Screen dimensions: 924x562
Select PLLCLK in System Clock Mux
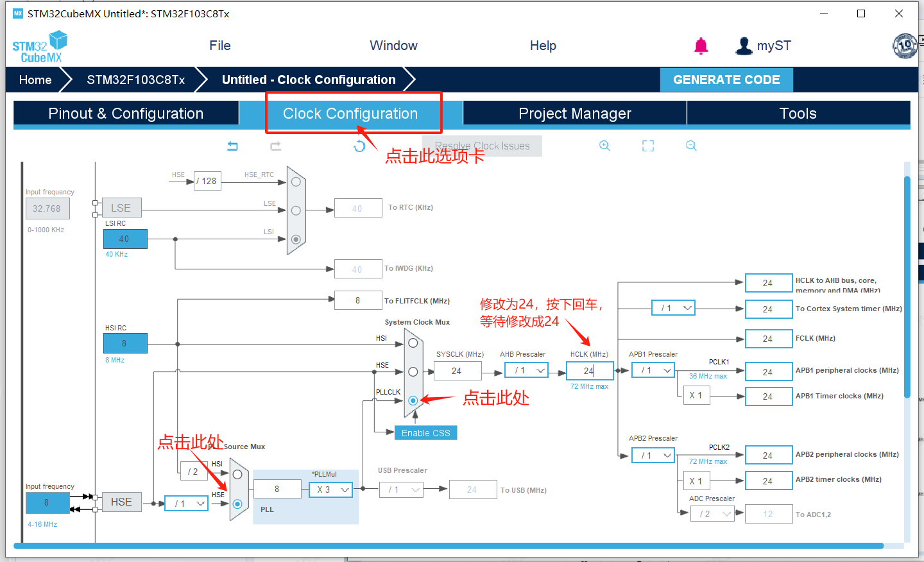413,400
